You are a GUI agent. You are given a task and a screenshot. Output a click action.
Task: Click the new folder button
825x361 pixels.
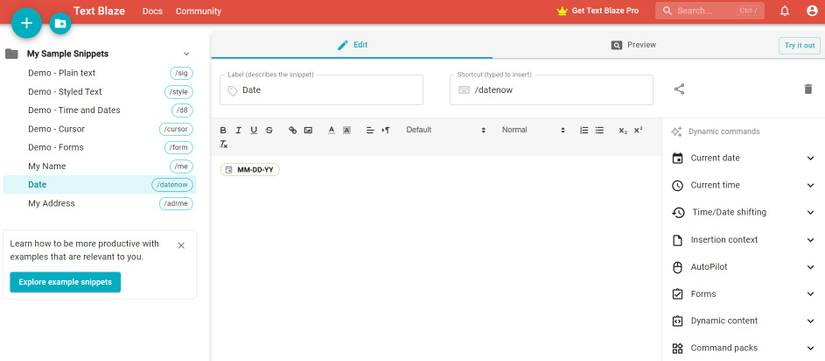[x=61, y=23]
